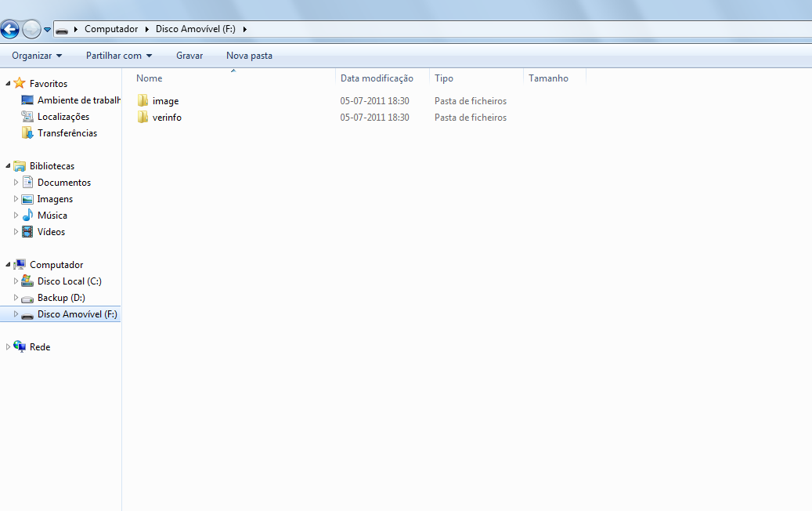Click the verinfo folder icon
This screenshot has height=511, width=812.
tap(143, 118)
